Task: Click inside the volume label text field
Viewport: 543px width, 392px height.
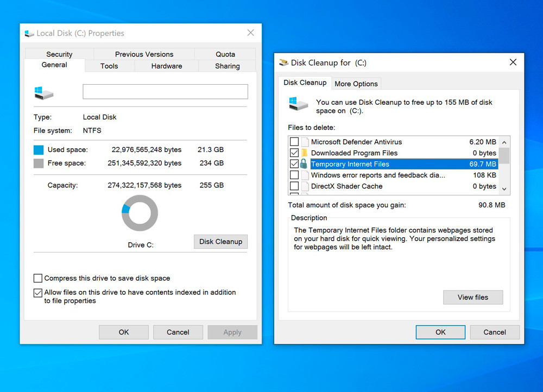Action: [165, 92]
